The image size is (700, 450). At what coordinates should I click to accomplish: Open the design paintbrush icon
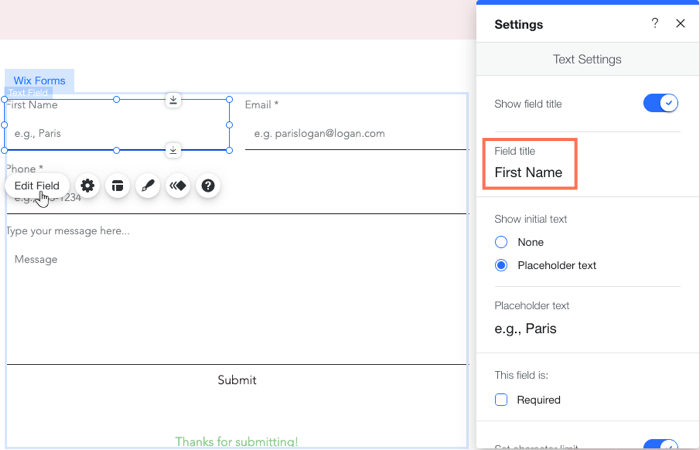pyautogui.click(x=148, y=185)
